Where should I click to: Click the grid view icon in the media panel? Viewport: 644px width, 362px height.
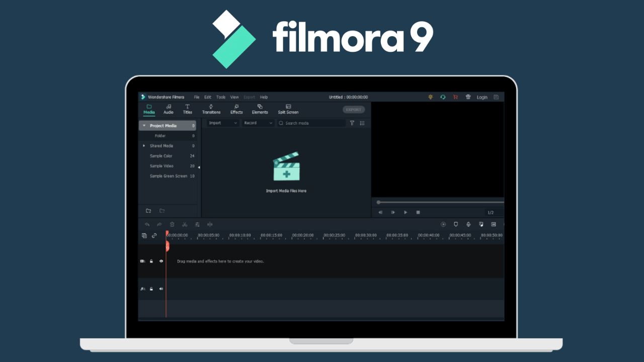tap(362, 123)
